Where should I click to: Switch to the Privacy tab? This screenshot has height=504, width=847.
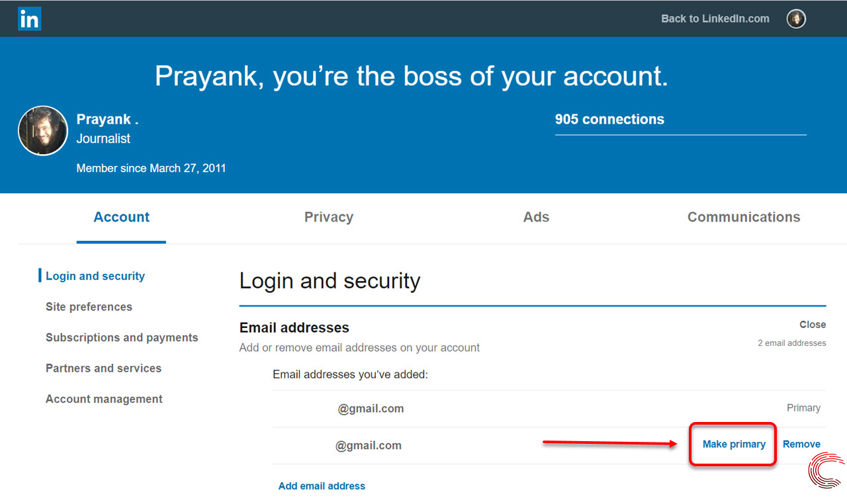pos(329,217)
